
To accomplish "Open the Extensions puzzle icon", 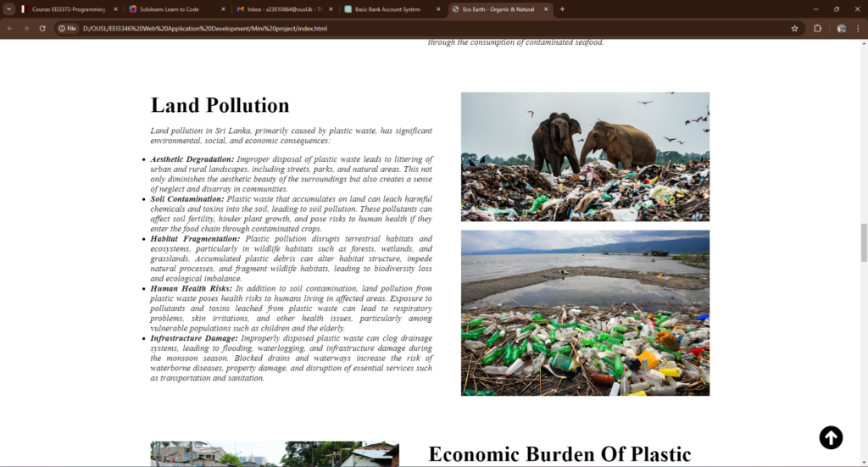I will [x=818, y=28].
